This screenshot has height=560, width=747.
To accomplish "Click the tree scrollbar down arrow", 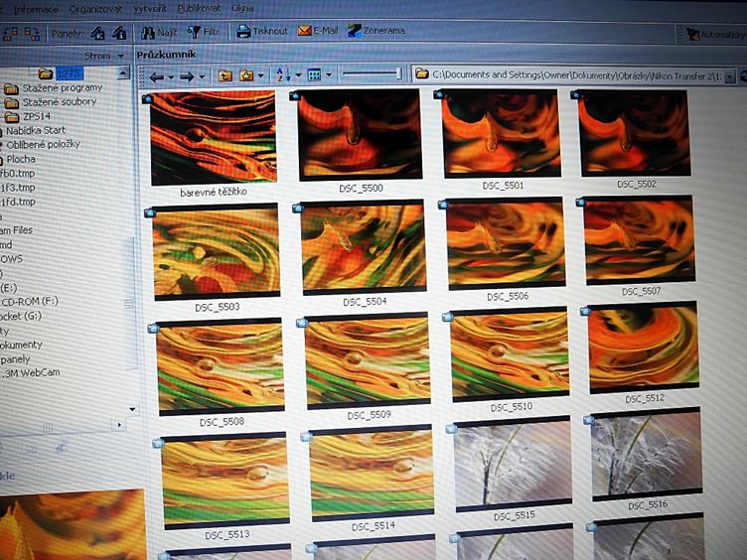I will click(132, 409).
